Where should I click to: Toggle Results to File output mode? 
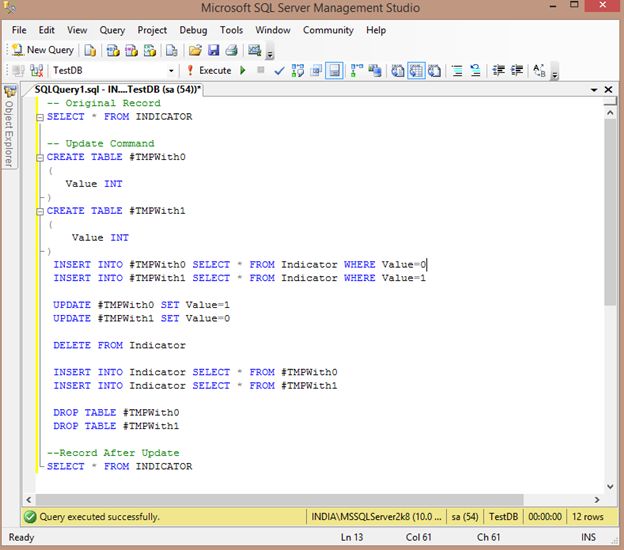(433, 71)
